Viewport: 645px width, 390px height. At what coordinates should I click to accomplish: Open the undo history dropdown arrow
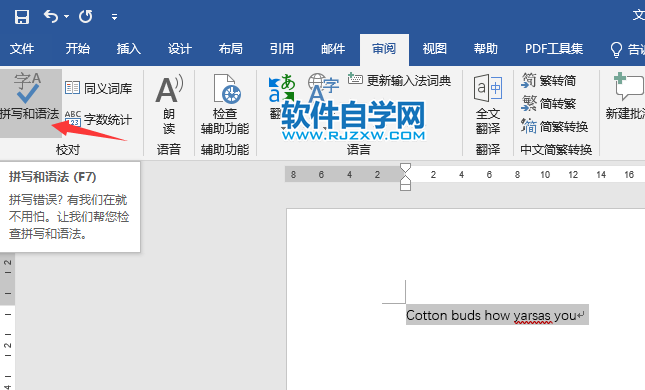tap(66, 17)
